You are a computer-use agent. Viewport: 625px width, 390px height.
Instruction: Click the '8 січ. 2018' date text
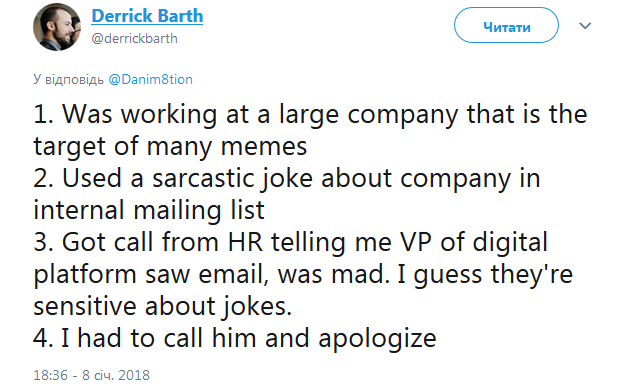[x=116, y=375]
